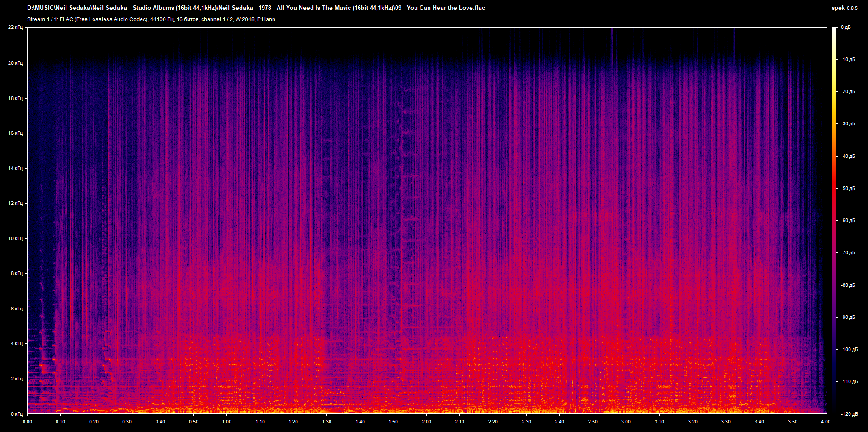Click the '8 кГц' frequency axis label
The height and width of the screenshot is (432, 868).
[17, 273]
